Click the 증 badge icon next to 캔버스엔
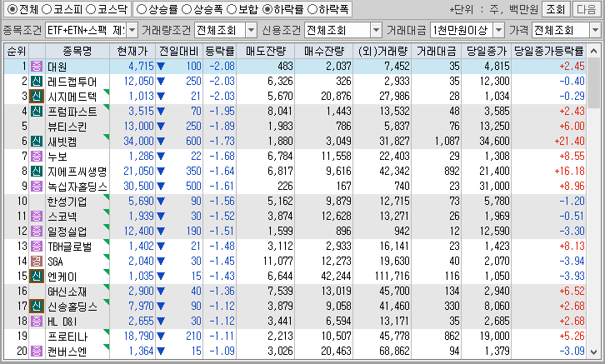This screenshot has height=364, width=605. click(37, 352)
